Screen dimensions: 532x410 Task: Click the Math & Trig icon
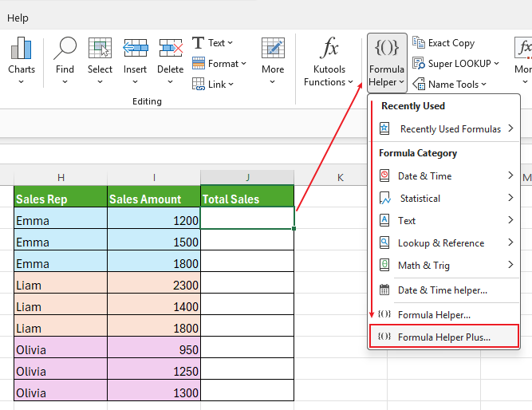(384, 265)
